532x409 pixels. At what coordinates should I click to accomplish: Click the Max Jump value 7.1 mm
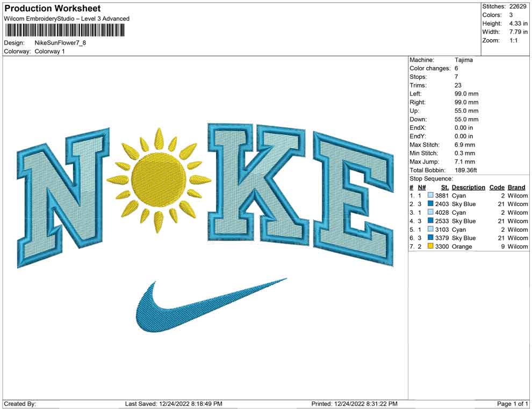pos(464,162)
